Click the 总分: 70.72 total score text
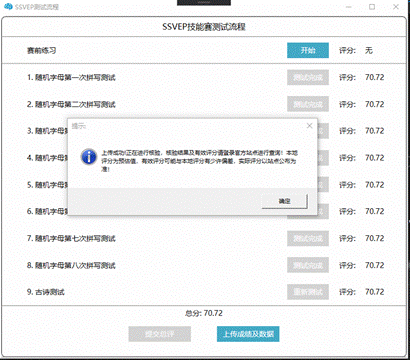410x360 pixels. (x=204, y=313)
